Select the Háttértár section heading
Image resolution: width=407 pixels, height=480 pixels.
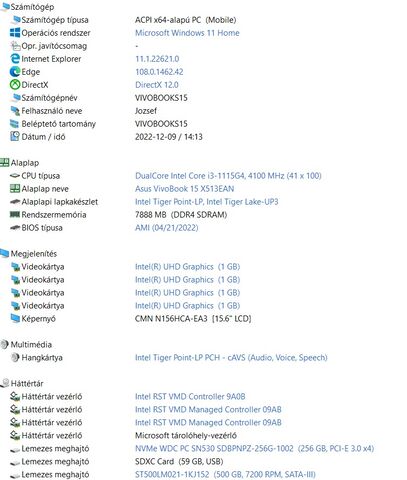[x=27, y=383]
